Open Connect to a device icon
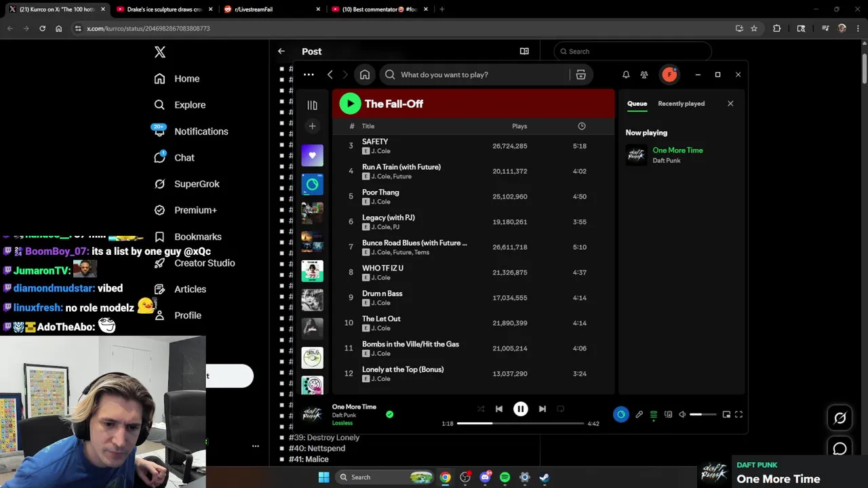Screen dimensions: 868x488 668,414
